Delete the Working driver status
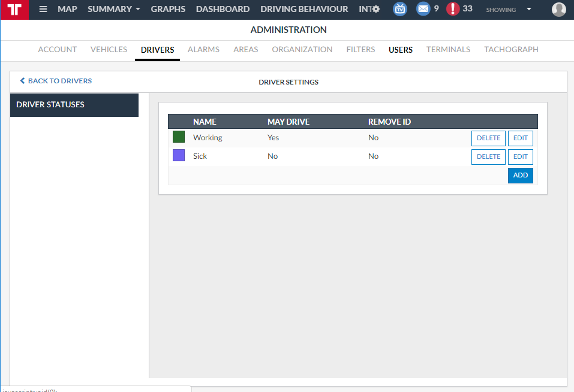The image size is (574, 392). click(x=488, y=138)
